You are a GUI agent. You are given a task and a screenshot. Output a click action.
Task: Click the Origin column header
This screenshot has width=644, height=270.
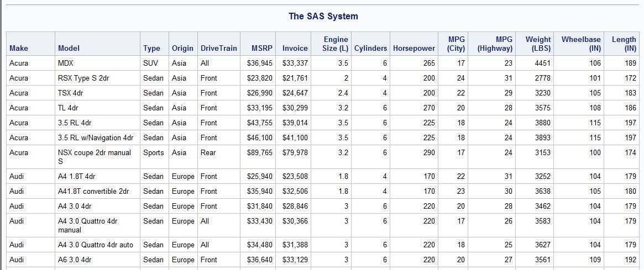183,44
